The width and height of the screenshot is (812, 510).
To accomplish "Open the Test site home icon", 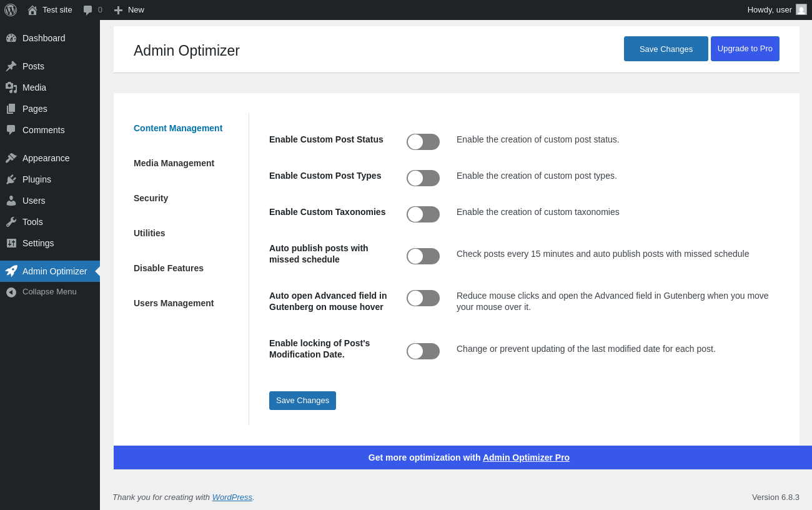I will pos(32,10).
